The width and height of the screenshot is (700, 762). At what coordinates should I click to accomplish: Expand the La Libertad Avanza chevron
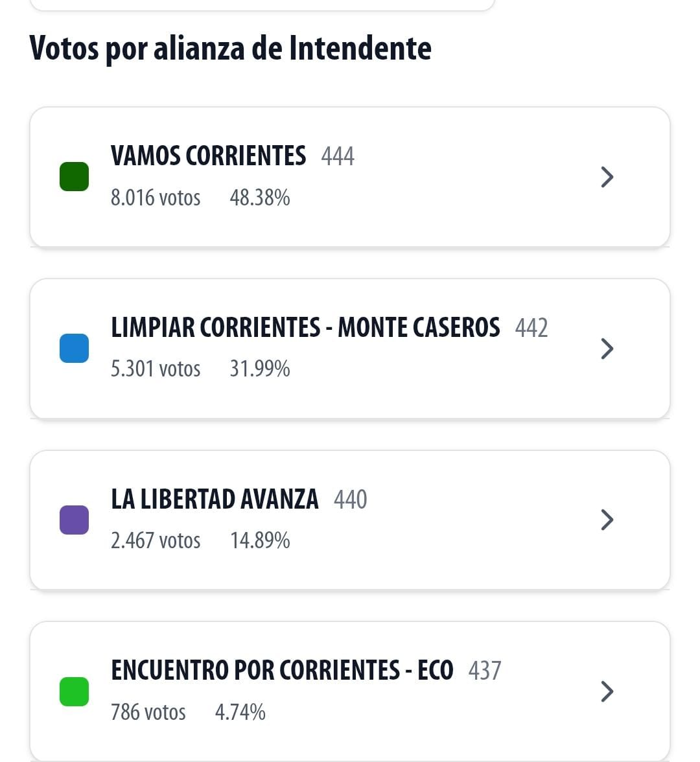coord(607,520)
